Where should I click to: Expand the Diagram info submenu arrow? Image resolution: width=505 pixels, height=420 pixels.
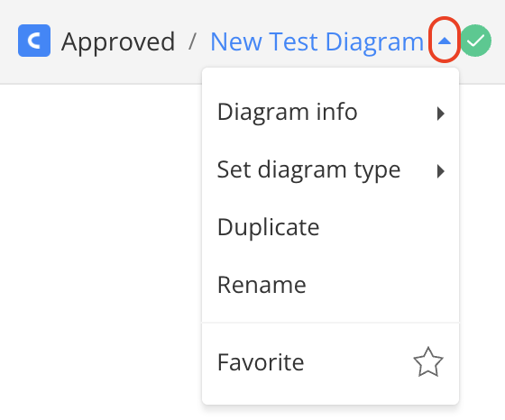(441, 114)
